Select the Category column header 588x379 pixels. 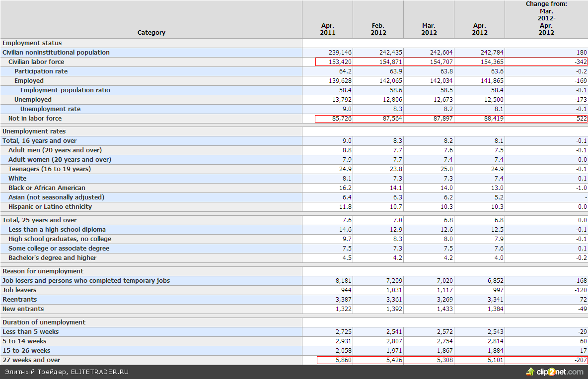(151, 32)
